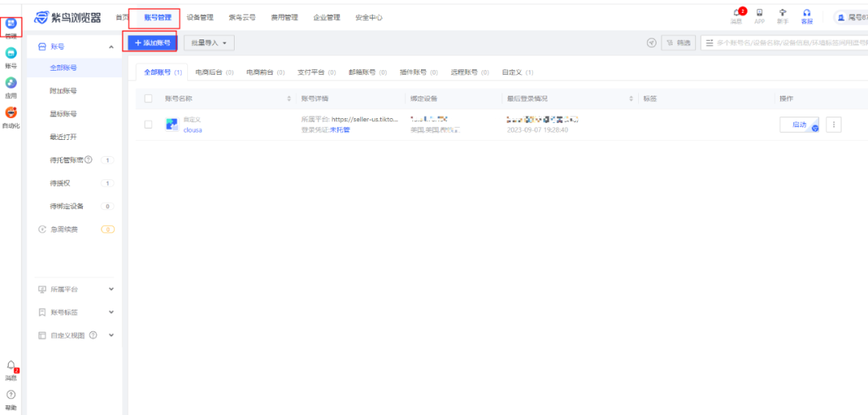Open the 批量导入 dropdown

209,43
